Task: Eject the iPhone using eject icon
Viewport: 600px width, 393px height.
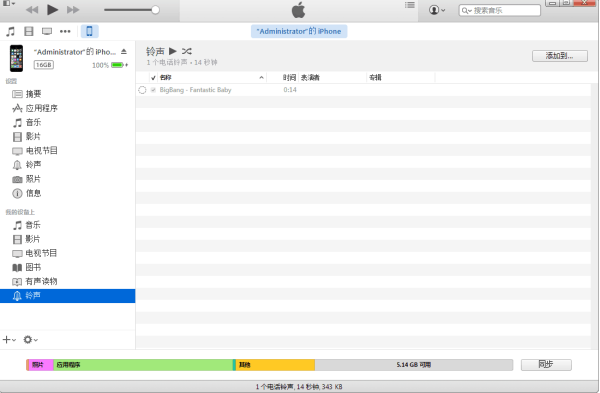Action: [124, 51]
